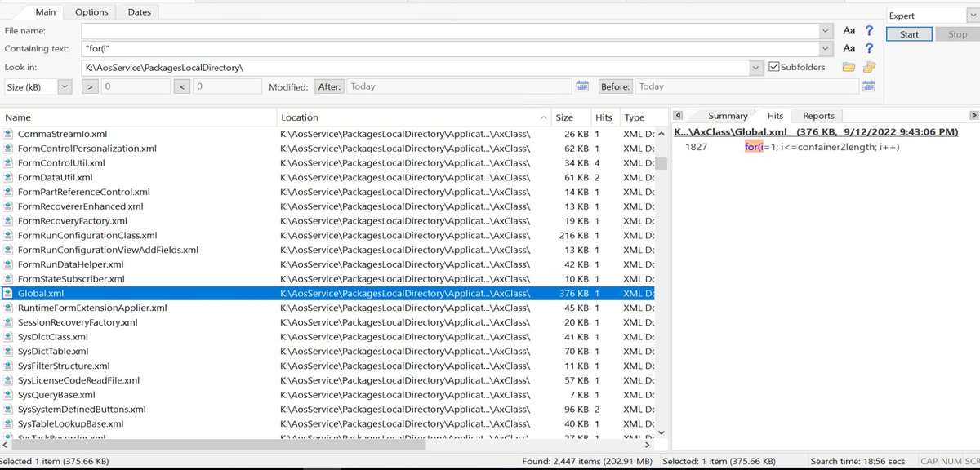Viewport: 980px width, 470px height.
Task: Click the Global.xml path header in Hits
Action: 816,132
